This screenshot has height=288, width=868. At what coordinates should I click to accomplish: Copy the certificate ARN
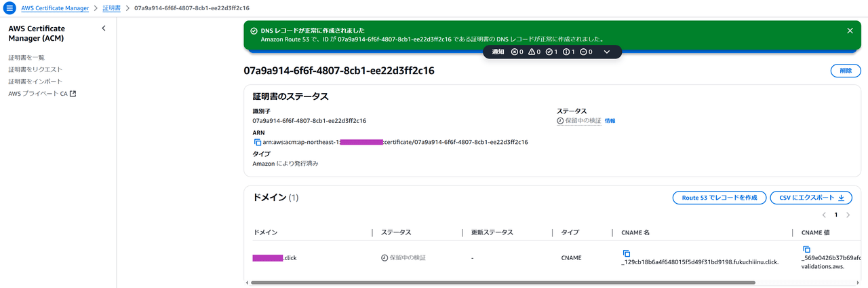pos(258,143)
